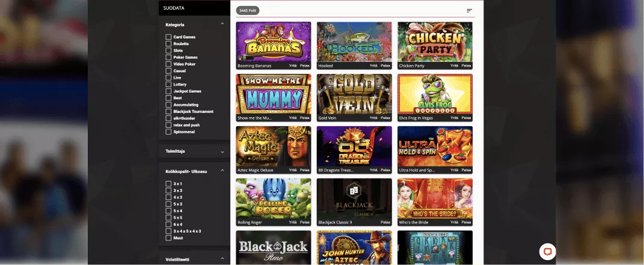Click the SUODATA filter header
The image size is (644, 265).
(194, 8)
